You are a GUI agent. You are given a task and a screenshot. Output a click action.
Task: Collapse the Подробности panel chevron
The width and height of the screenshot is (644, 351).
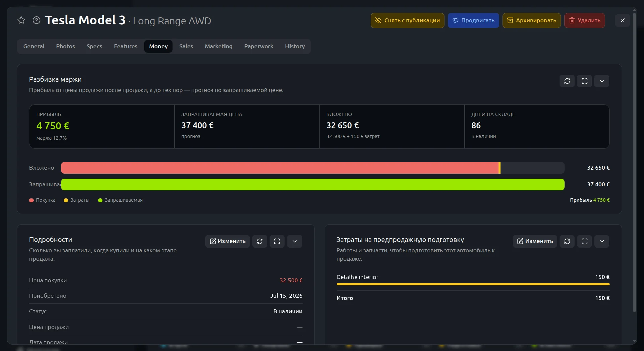click(x=295, y=241)
